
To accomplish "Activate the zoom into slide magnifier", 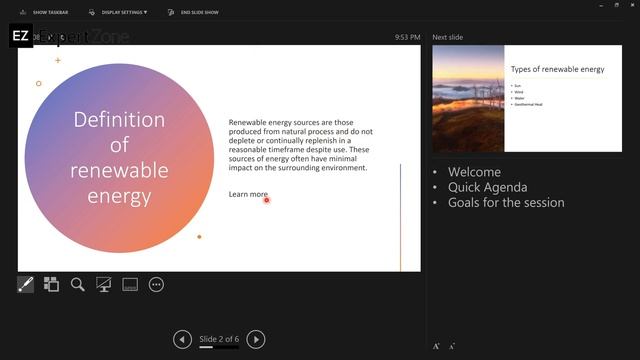I will 78,284.
